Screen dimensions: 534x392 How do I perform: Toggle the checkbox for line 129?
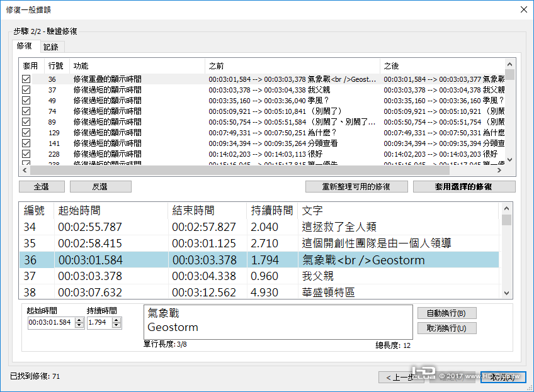[26, 132]
